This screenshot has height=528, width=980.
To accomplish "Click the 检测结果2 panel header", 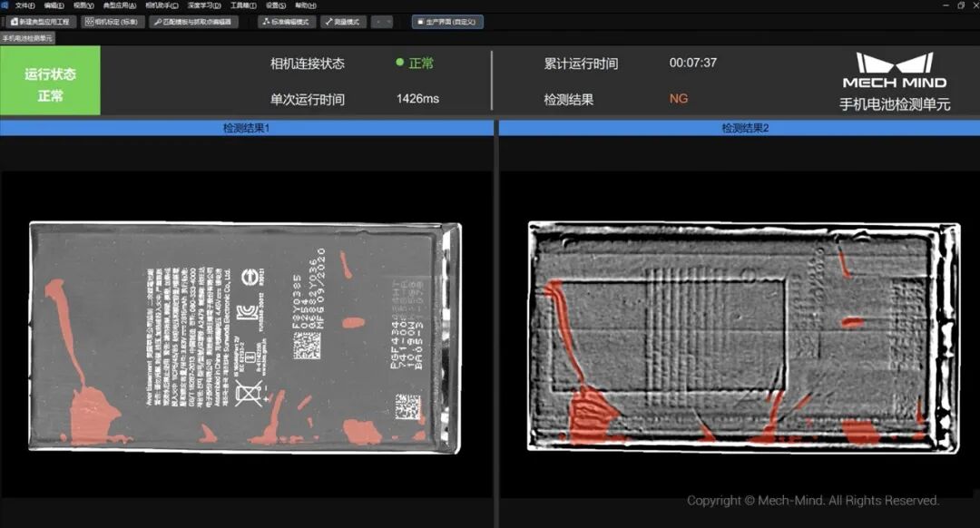I will click(735, 127).
